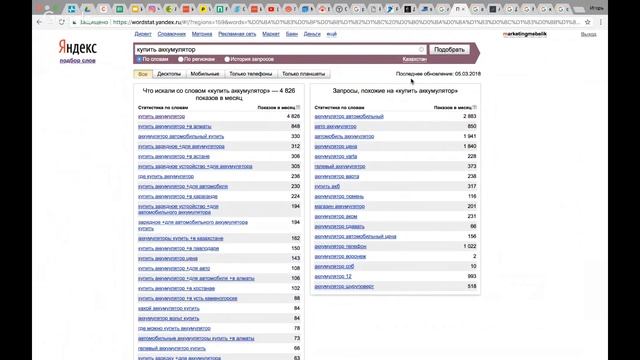Screen dimensions: 640x360
Task: Open the 'аккумулятор телефон' similar query
Action: [x=340, y=247]
